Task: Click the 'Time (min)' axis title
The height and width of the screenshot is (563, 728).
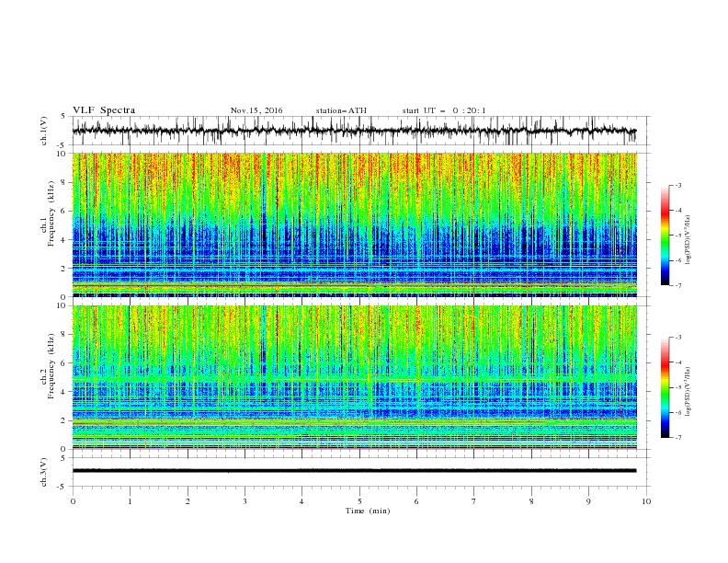Action: (x=368, y=511)
